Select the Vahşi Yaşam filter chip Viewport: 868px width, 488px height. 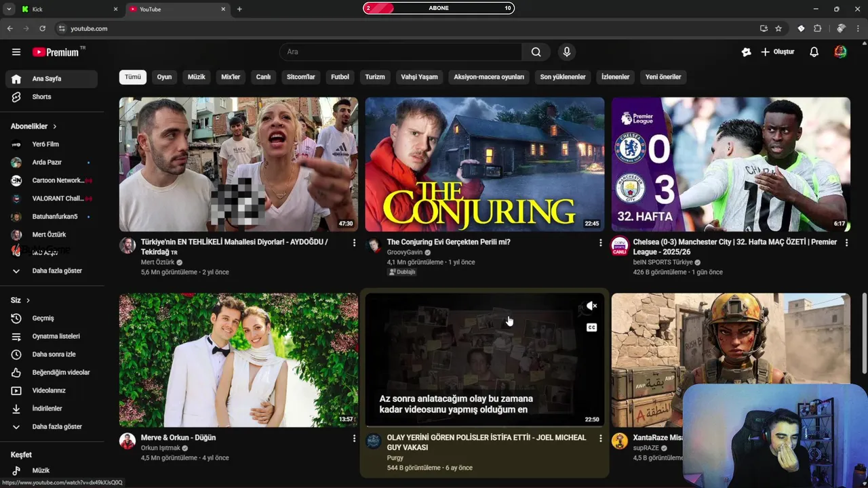(x=419, y=77)
